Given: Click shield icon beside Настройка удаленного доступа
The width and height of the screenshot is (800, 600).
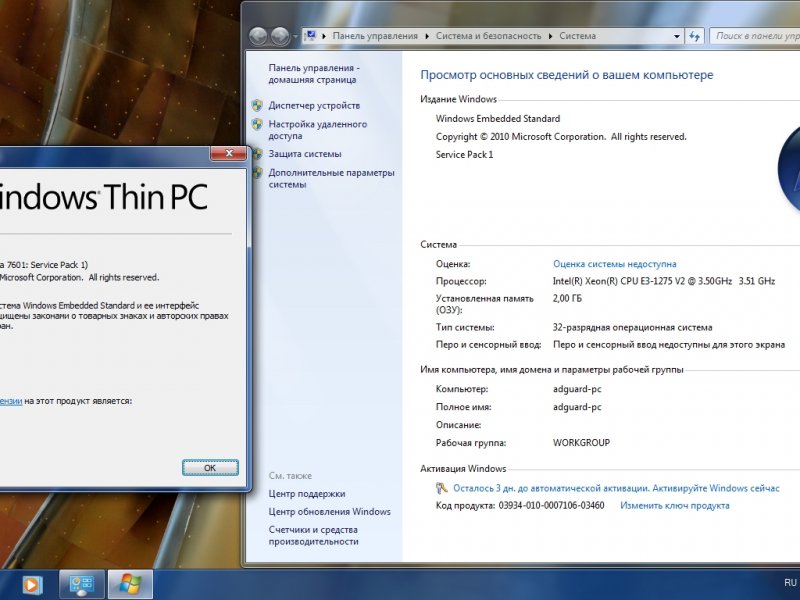Looking at the screenshot, I should [x=257, y=124].
